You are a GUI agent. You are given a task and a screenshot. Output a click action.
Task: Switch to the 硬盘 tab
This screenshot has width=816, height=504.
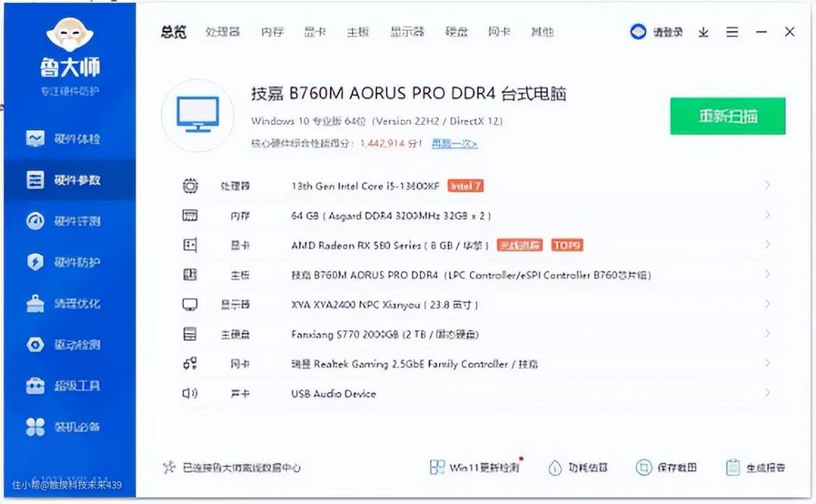click(456, 32)
